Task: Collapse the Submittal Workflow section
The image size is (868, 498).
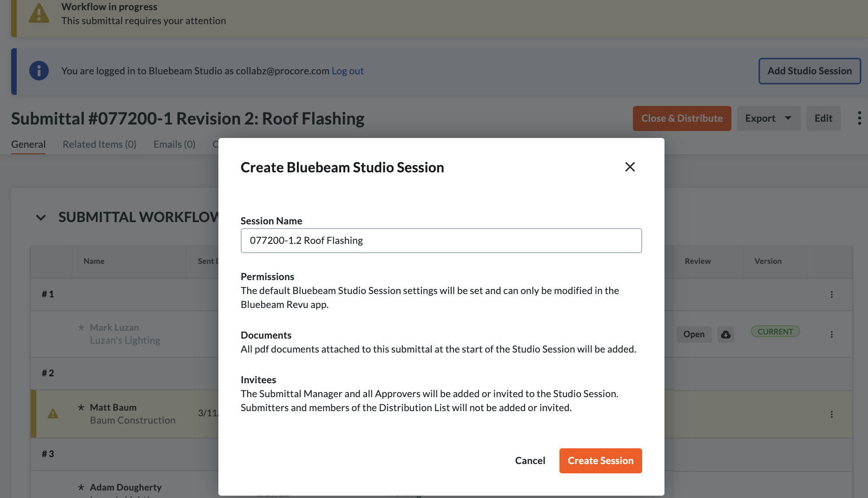Action: coord(41,217)
